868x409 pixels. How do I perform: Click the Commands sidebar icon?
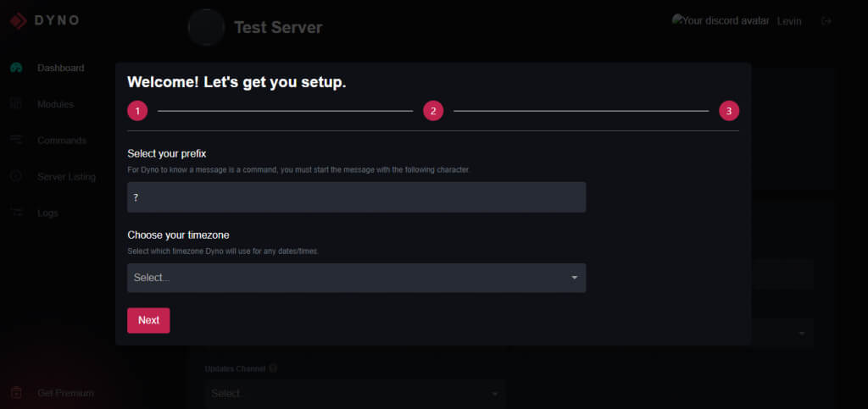[16, 141]
